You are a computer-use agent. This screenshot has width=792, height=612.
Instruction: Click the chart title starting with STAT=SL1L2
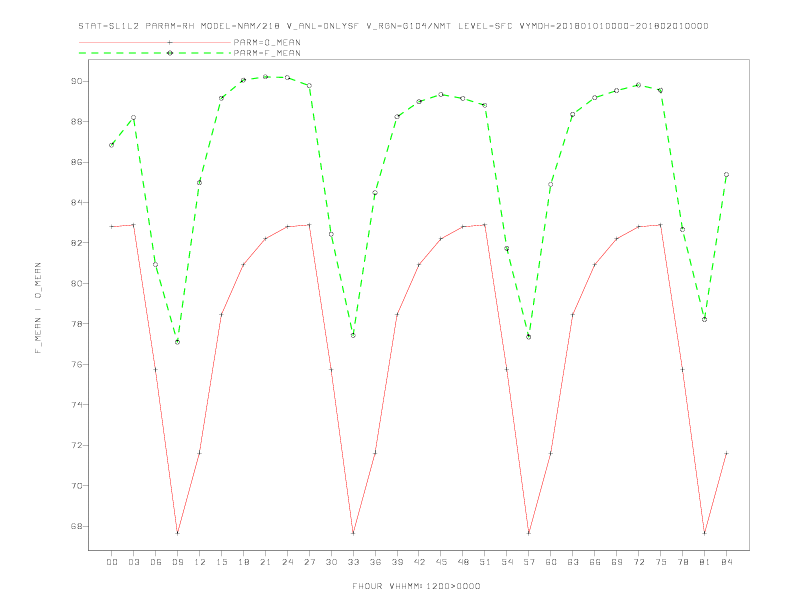point(393,26)
